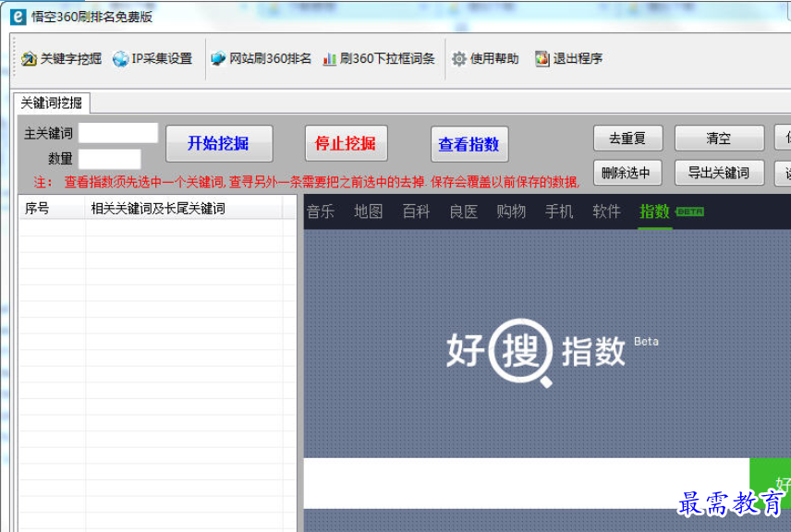The height and width of the screenshot is (532, 791).
Task: Click the 查看指数 button
Action: pos(469,144)
